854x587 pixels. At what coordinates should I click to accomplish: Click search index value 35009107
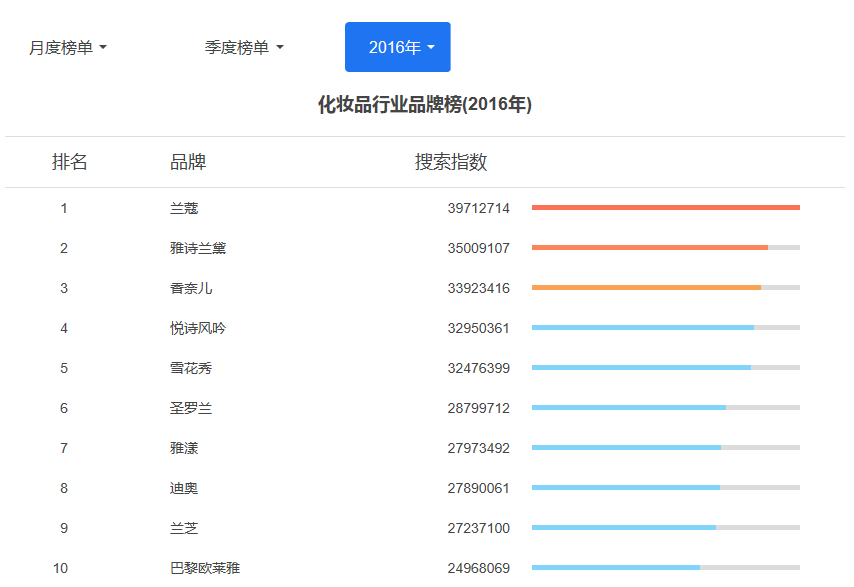(x=479, y=248)
